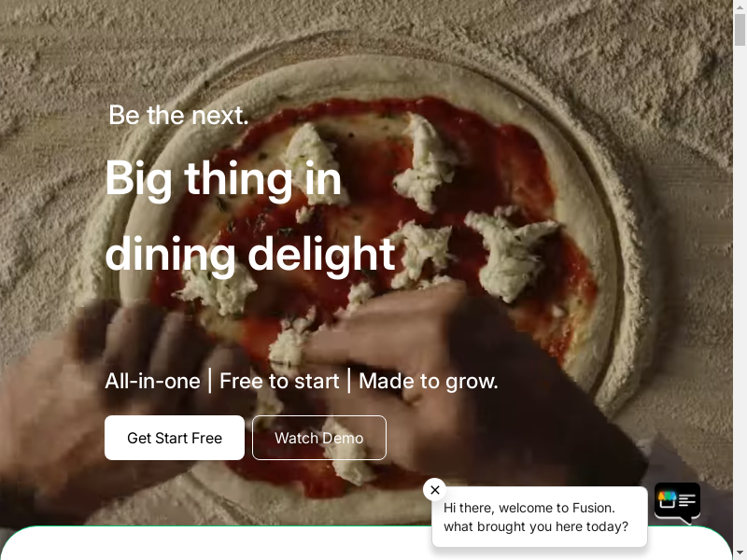Close the Fusion welcome chat popup
The width and height of the screenshot is (747, 560).
[434, 489]
